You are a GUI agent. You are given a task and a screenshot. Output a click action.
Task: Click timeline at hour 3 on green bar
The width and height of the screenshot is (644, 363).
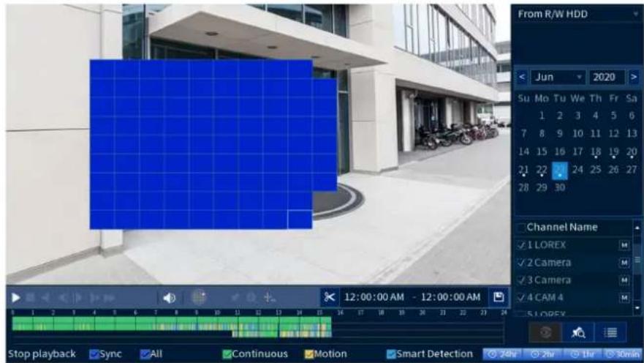tap(74, 323)
